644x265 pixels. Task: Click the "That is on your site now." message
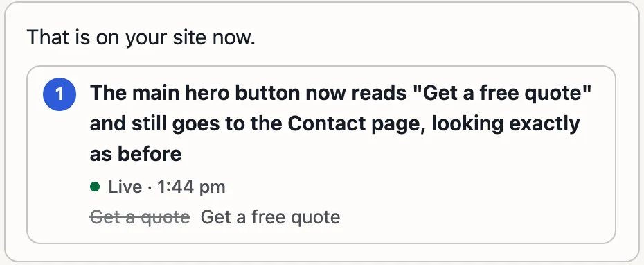(x=141, y=37)
